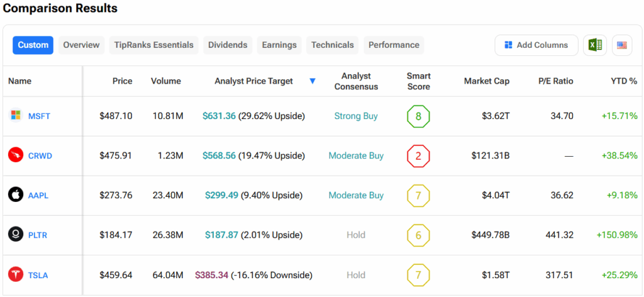Open the TSLA ticker link
Viewport: 644px width, 297px height.
(38, 275)
